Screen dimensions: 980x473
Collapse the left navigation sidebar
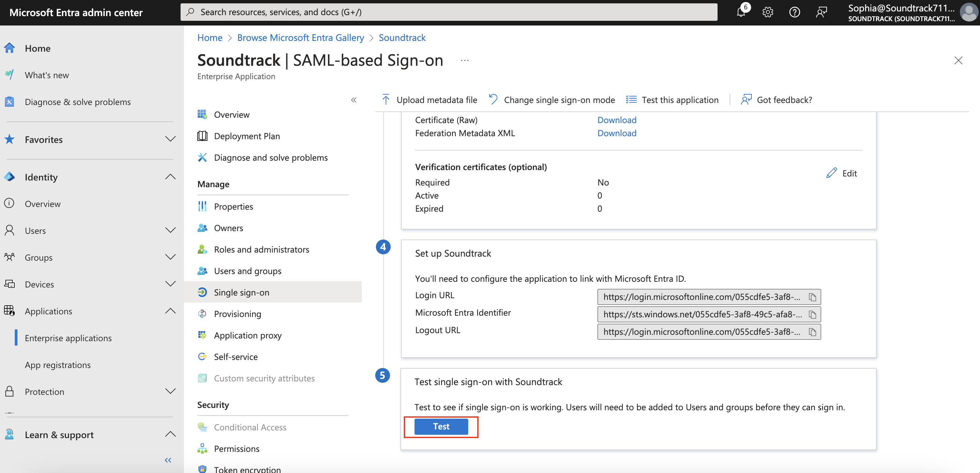coord(168,460)
